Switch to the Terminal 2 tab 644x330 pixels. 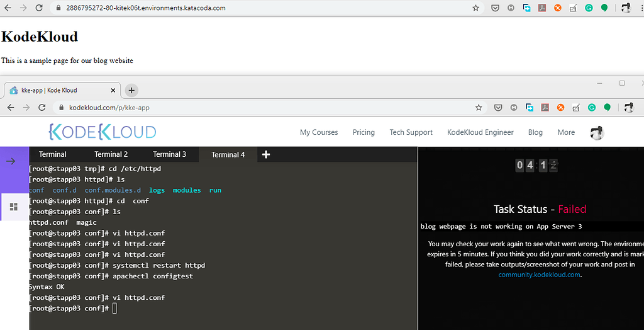tap(111, 154)
